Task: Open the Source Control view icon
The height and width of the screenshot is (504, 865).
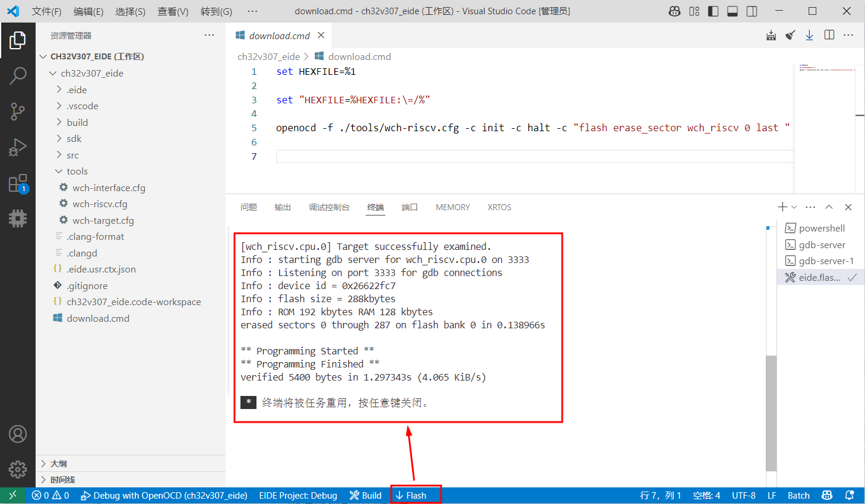Action: [x=18, y=111]
